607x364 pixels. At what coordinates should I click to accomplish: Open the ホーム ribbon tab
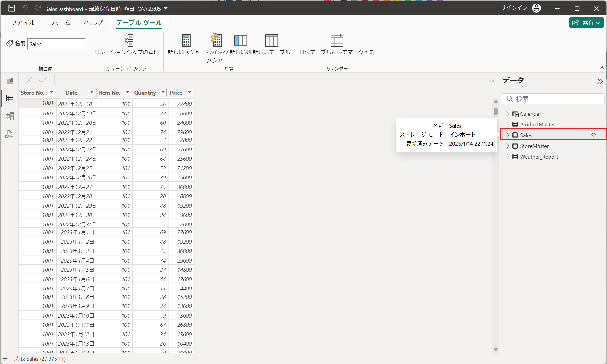(61, 23)
